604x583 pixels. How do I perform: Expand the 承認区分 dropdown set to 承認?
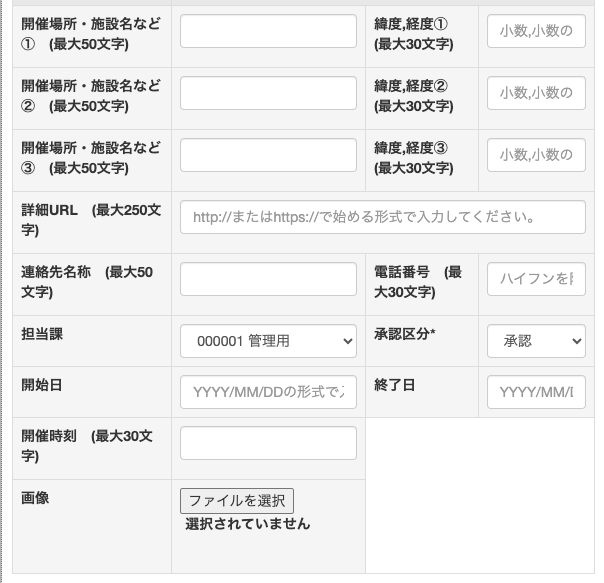pyautogui.click(x=536, y=341)
